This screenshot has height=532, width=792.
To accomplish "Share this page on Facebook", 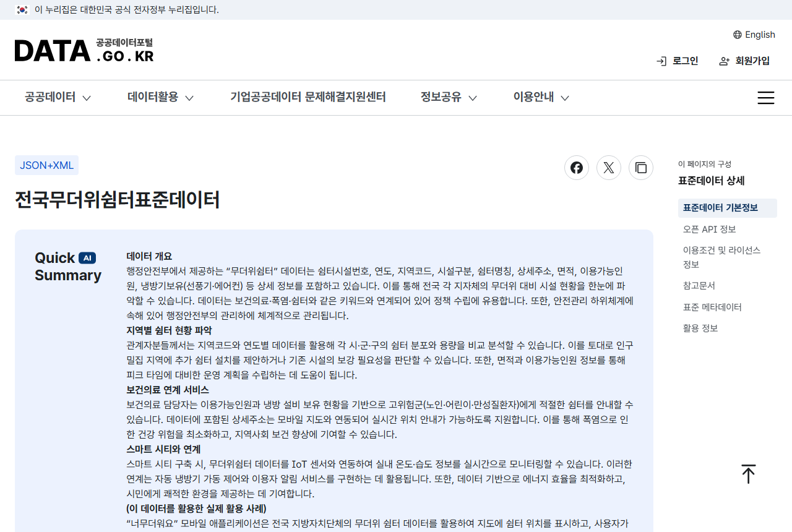I will coord(577,168).
